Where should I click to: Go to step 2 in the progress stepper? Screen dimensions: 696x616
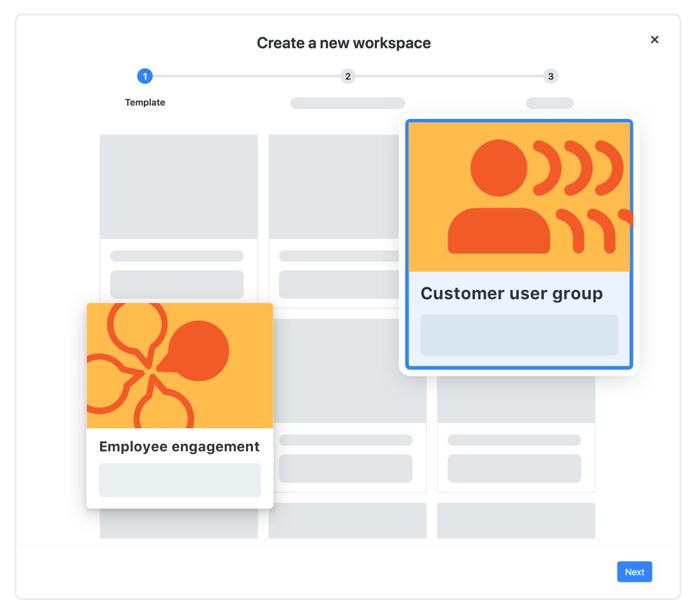348,76
